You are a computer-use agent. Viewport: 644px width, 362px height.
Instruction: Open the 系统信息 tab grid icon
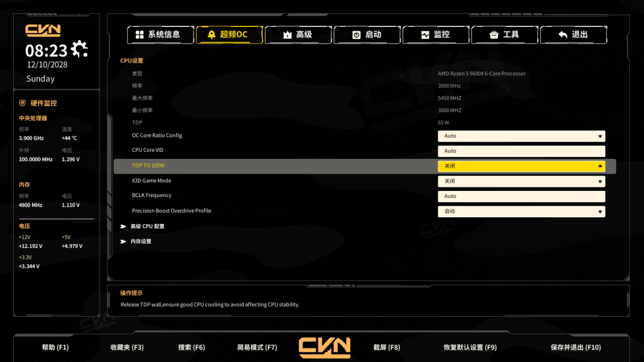tap(139, 35)
